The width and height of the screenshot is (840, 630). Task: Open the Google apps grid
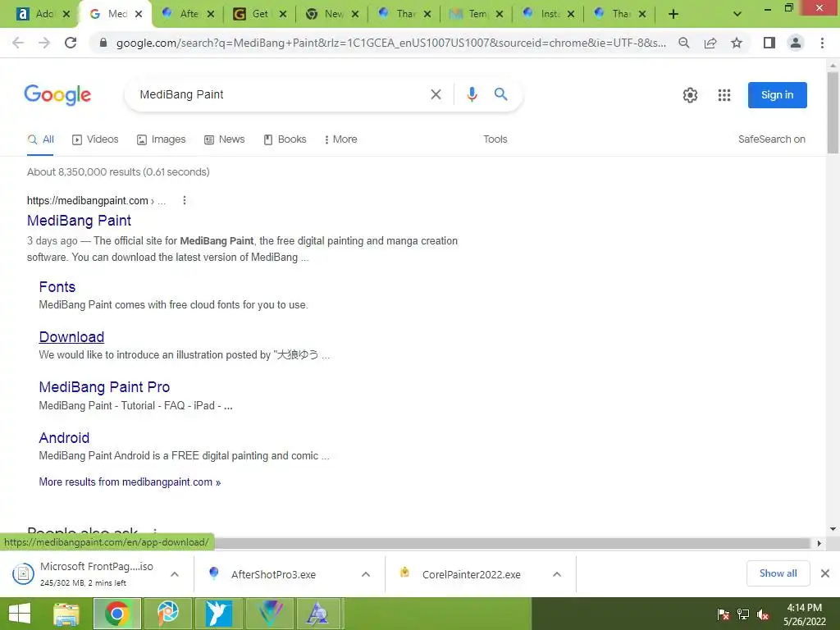pyautogui.click(x=724, y=95)
